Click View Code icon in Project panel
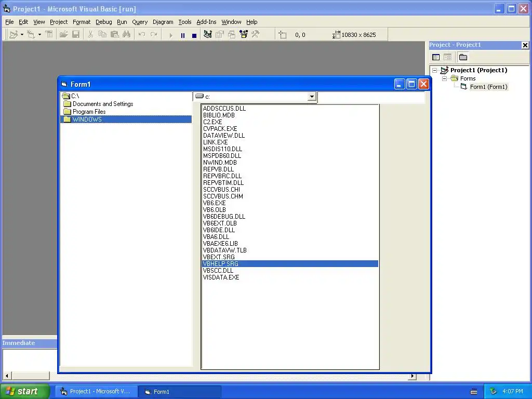Screen dimensions: 532x399 pos(436,57)
